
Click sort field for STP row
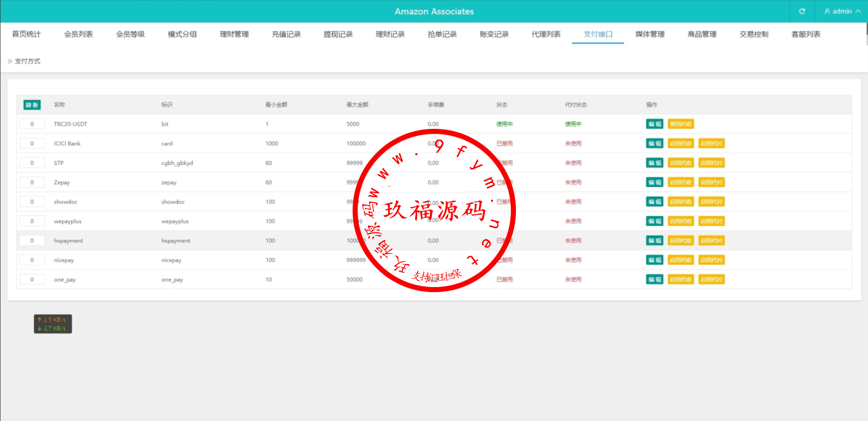[32, 163]
